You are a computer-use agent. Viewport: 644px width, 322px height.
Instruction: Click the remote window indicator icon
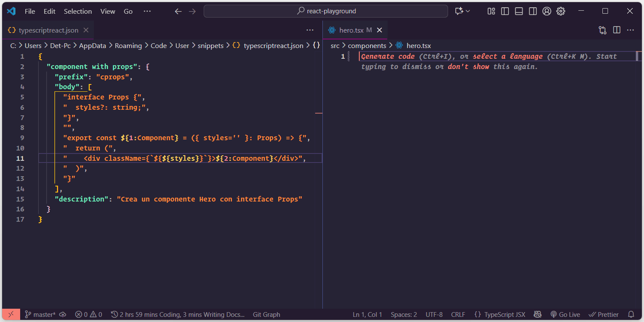coord(11,315)
